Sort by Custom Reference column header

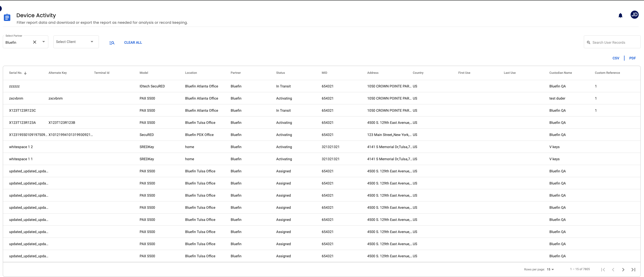tap(607, 73)
